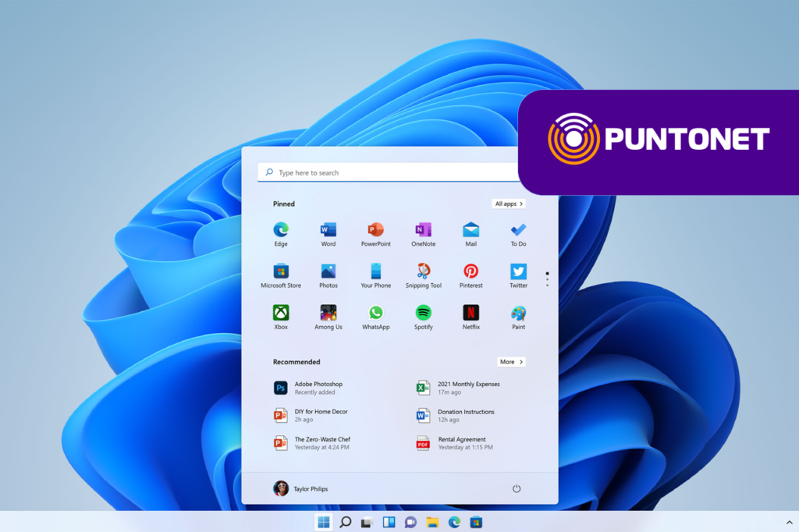Viewport: 799px width, 532px height.
Task: Open the Microsoft Store
Action: 280,272
